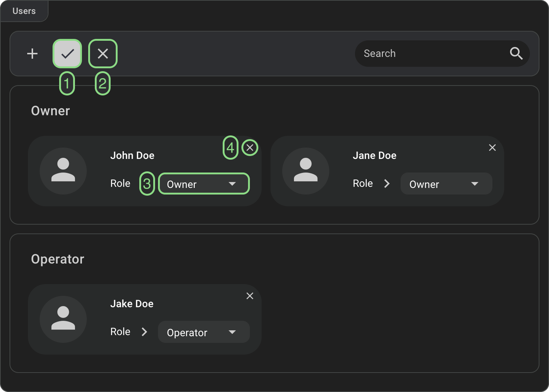549x392 pixels.
Task: Remove John Doe using the circled X
Action: pyautogui.click(x=250, y=148)
